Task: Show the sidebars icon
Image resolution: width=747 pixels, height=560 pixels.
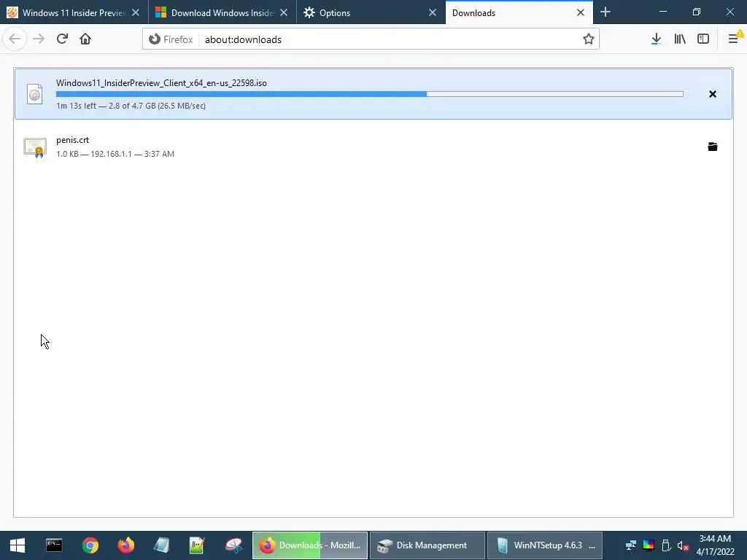Action: 703,39
